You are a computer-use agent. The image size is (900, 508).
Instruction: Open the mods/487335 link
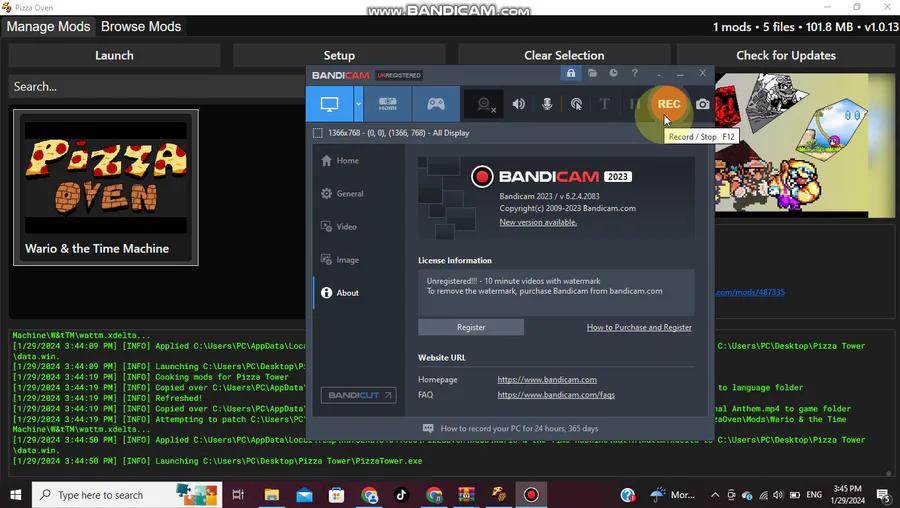coord(750,292)
